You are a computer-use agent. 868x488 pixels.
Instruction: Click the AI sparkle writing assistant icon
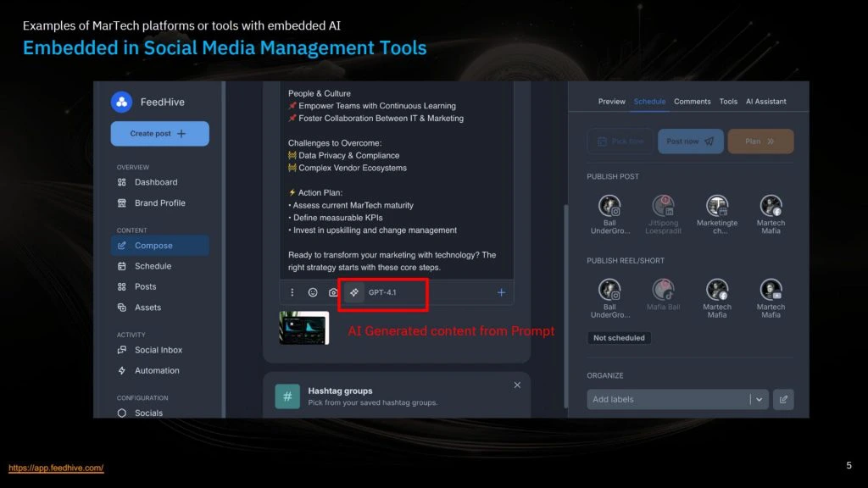(354, 292)
